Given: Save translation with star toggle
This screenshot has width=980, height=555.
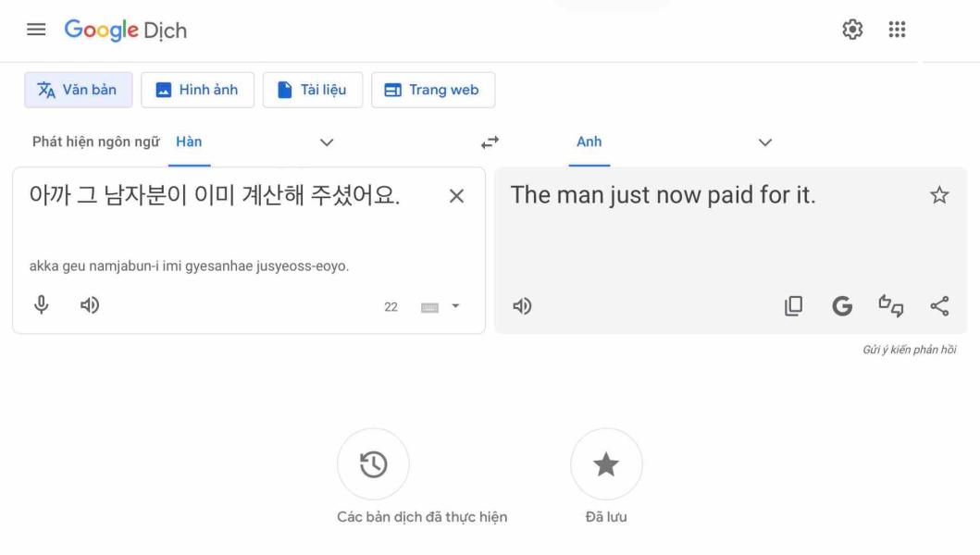Looking at the screenshot, I should coord(938,195).
